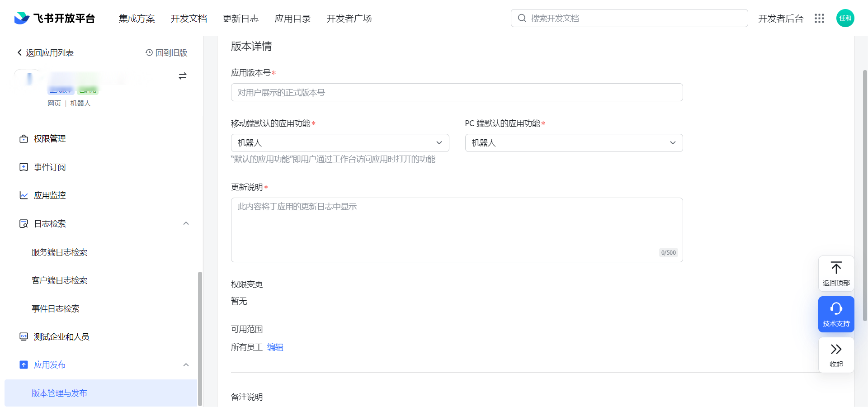868x407 pixels.
Task: Open the 移动端默认的应用功能 dropdown
Action: tap(439, 142)
